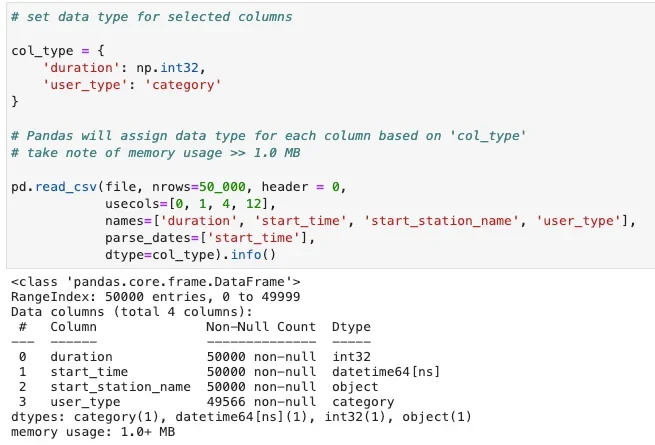The width and height of the screenshot is (655, 445).
Task: Click the RangeIndex output line
Action: (155, 297)
